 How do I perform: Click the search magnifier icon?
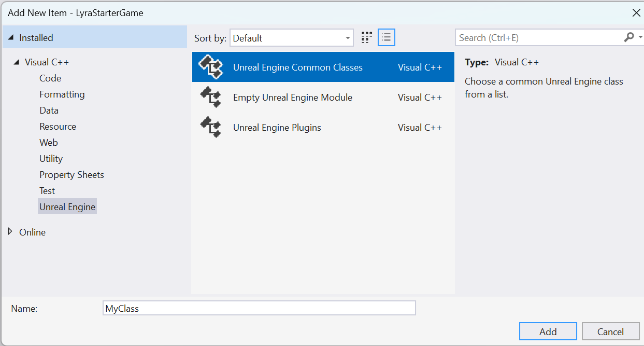point(629,37)
